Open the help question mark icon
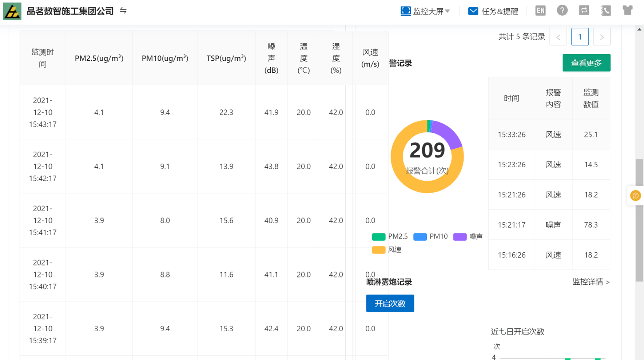Viewport: 644px width, 360px height. [562, 11]
